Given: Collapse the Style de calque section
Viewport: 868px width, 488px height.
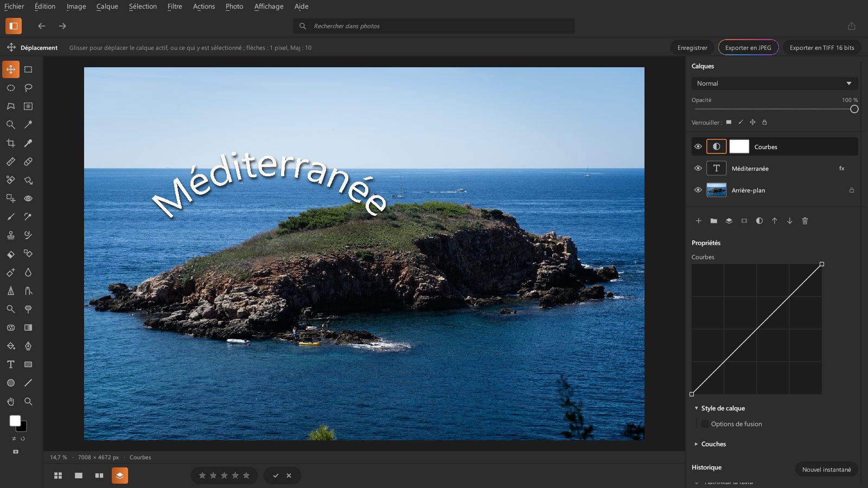Looking at the screenshot, I should [697, 408].
